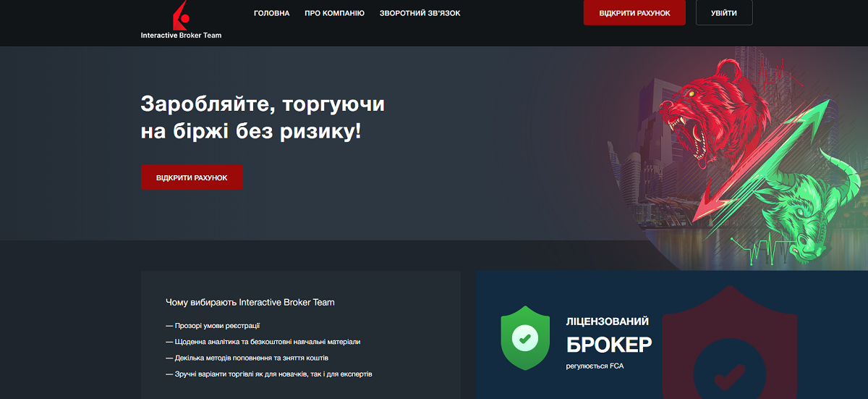This screenshot has width=868, height=399.
Task: Open the ПРО КОМПАНІЮ menu item
Action: pos(335,13)
